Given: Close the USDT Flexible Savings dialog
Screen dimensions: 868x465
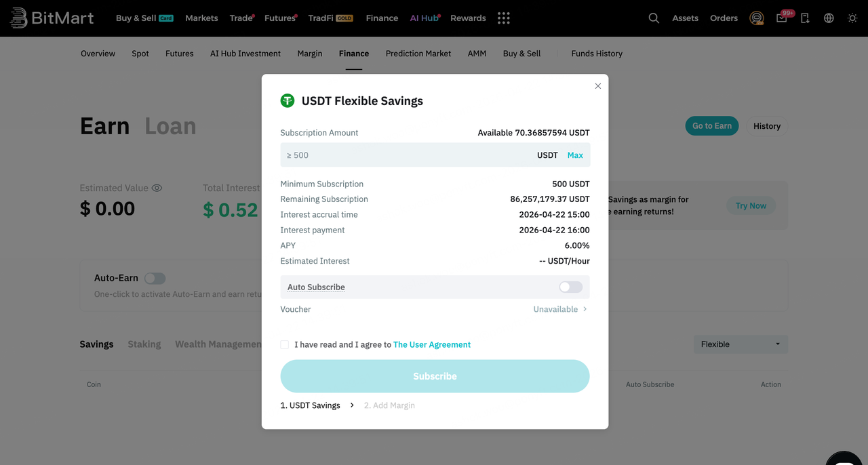Looking at the screenshot, I should click(x=597, y=86).
